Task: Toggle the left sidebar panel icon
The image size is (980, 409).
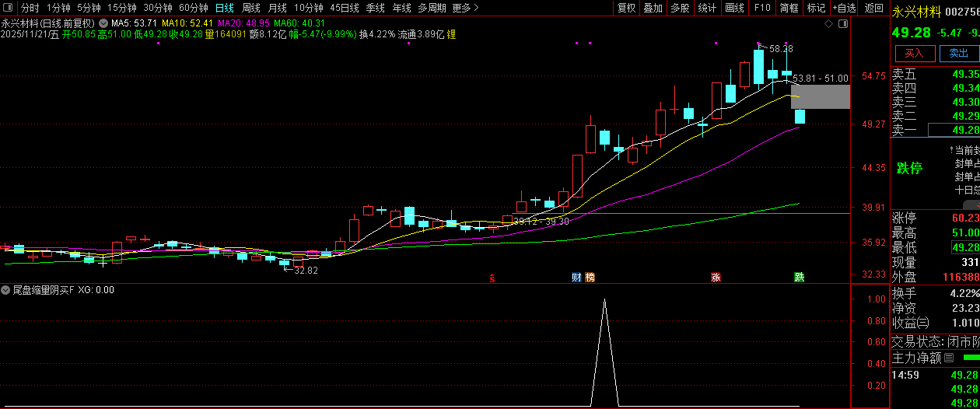Action: click(x=7, y=8)
